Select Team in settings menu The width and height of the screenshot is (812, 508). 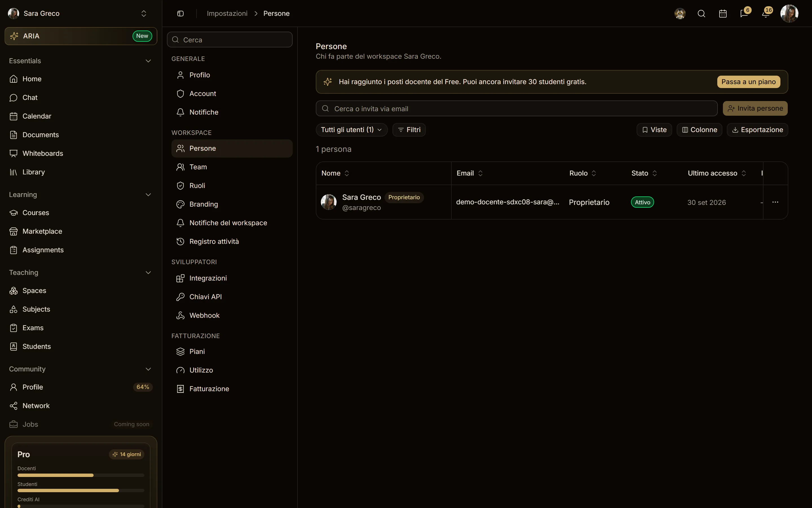point(232,167)
